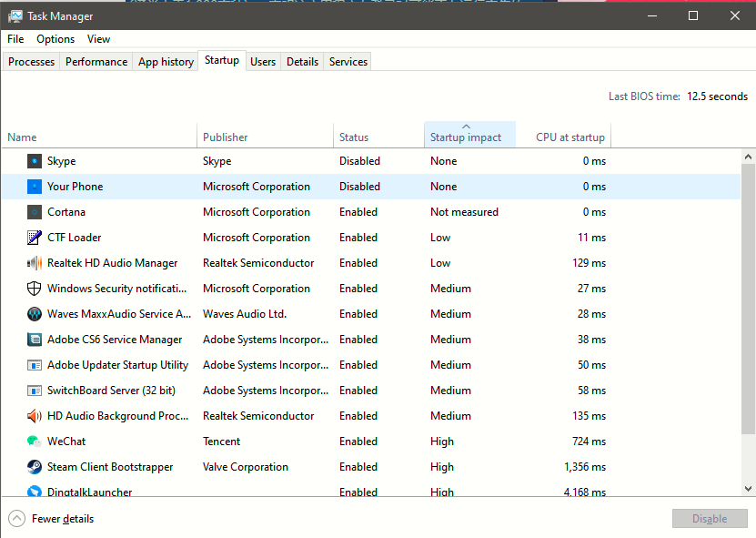756x538 pixels.
Task: Click the Windows Security shield icon
Action: (35, 289)
